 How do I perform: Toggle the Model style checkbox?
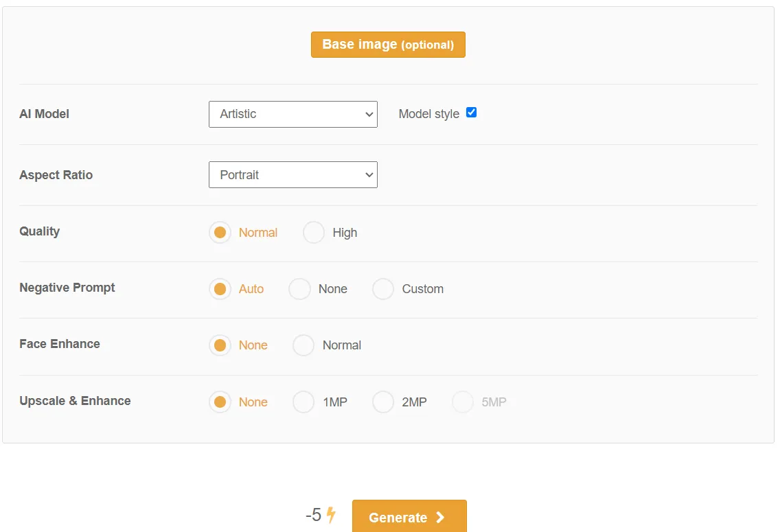click(x=471, y=113)
